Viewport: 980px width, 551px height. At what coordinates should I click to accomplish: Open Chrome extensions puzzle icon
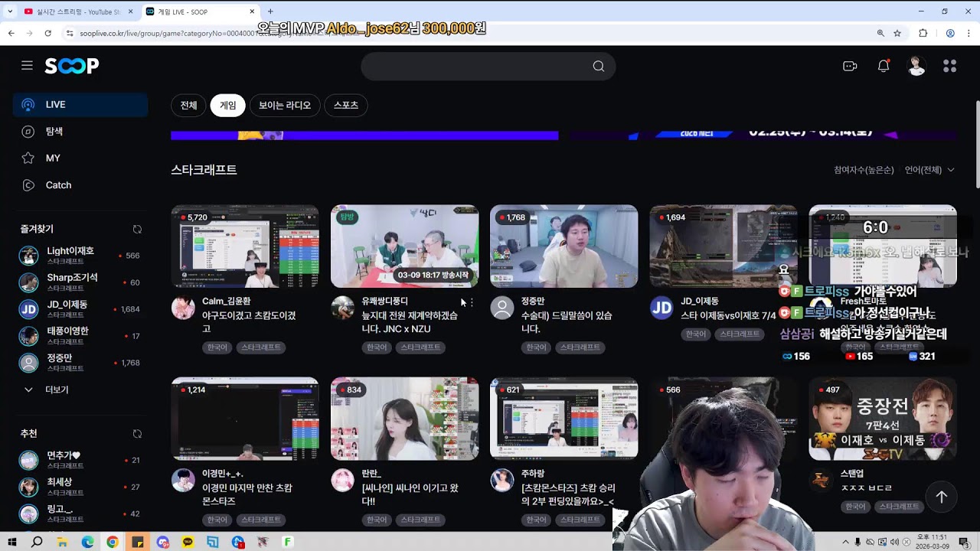point(923,34)
